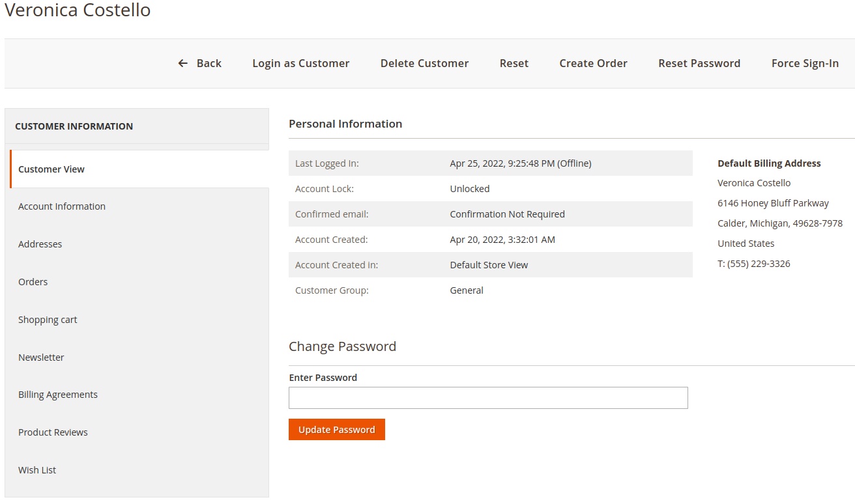Select account created date 'Apr 20, 2022, 3:32:01 AM'
This screenshot has width=855, height=504.
tap(502, 240)
